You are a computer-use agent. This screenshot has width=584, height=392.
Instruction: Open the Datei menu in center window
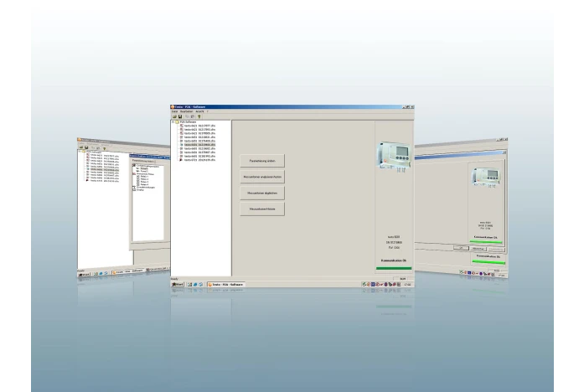pos(174,111)
